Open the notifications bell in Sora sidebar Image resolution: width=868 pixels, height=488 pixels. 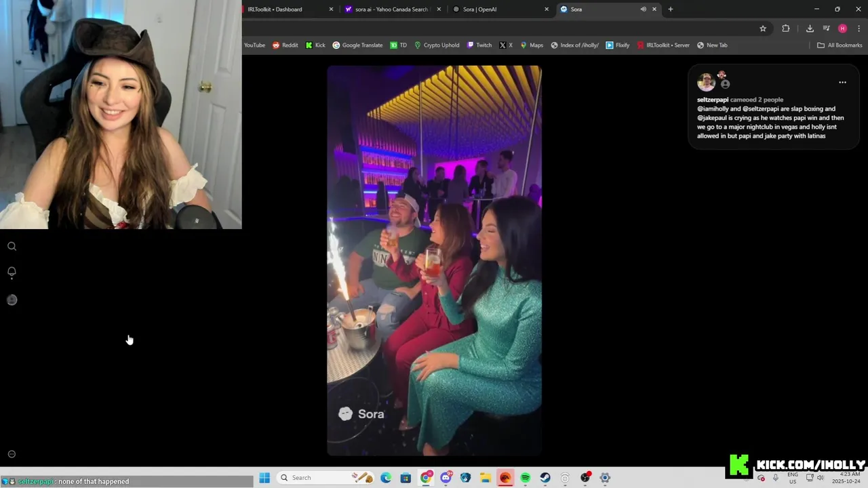tap(12, 272)
